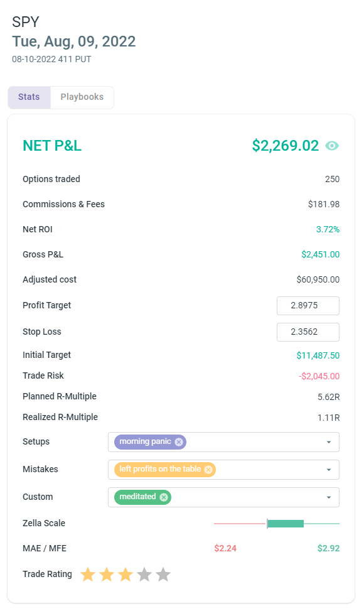Remove the 'morning panic' setup tag
364x616 pixels.
(178, 441)
